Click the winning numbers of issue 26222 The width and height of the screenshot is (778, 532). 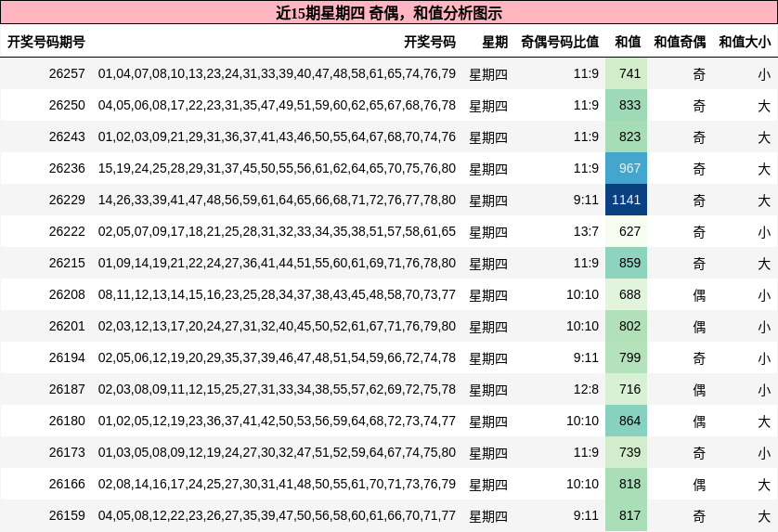click(x=277, y=232)
